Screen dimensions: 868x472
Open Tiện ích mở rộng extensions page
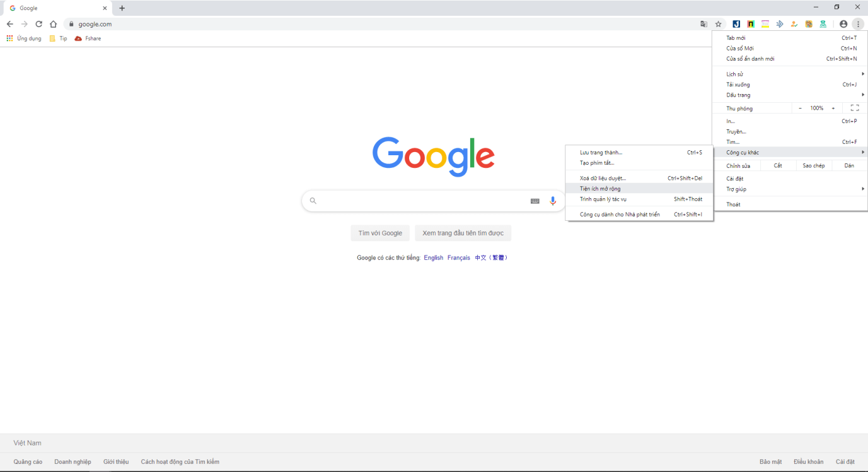click(x=640, y=189)
